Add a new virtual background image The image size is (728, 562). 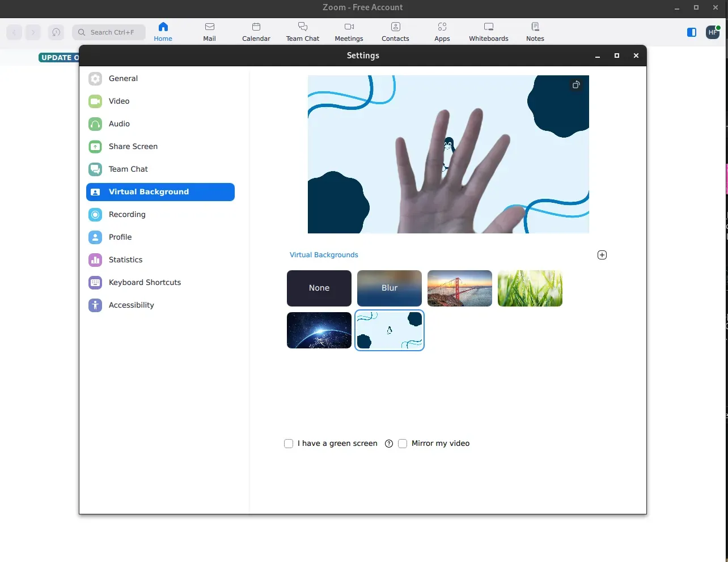[x=602, y=255]
